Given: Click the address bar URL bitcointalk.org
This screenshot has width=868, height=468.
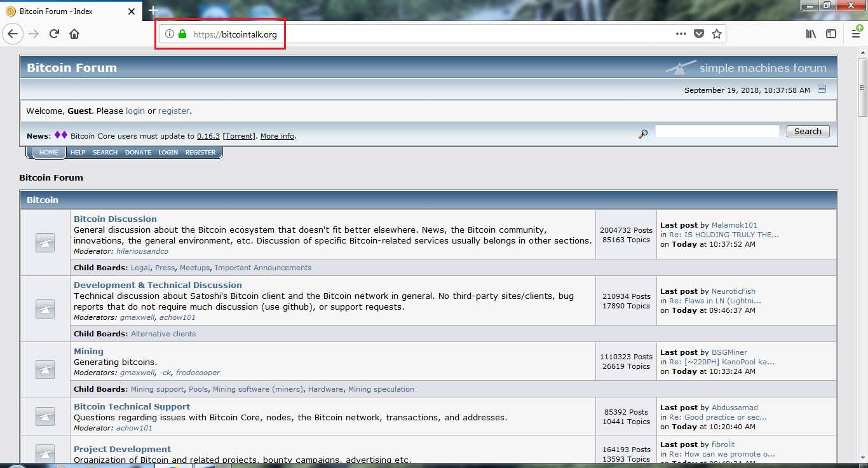Looking at the screenshot, I should point(235,34).
